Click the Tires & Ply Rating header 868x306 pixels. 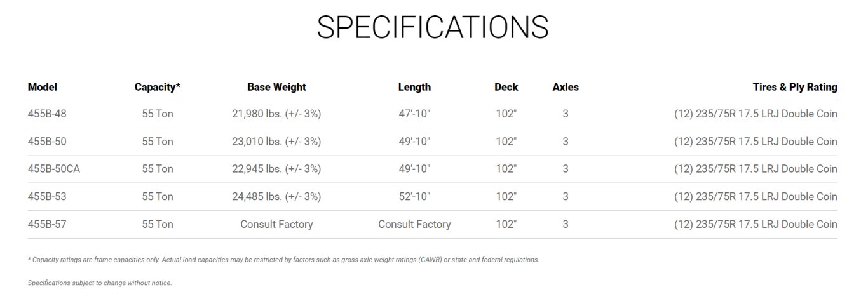click(794, 87)
